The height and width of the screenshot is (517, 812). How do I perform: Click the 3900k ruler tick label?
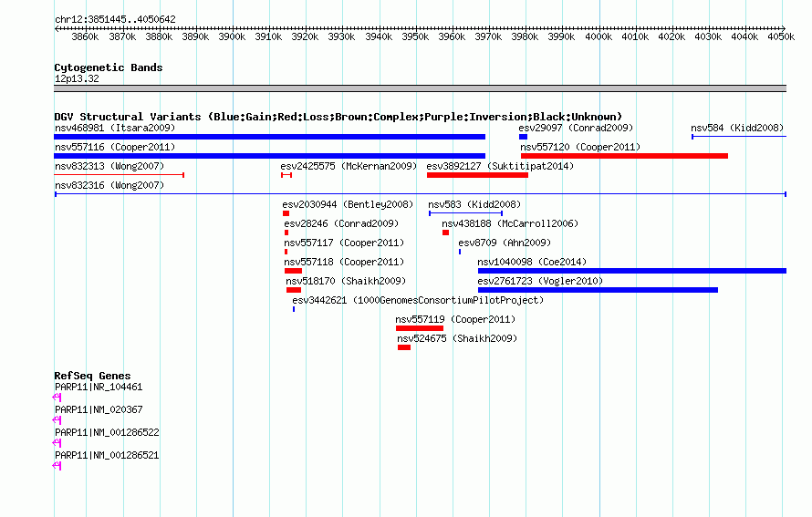click(x=232, y=36)
